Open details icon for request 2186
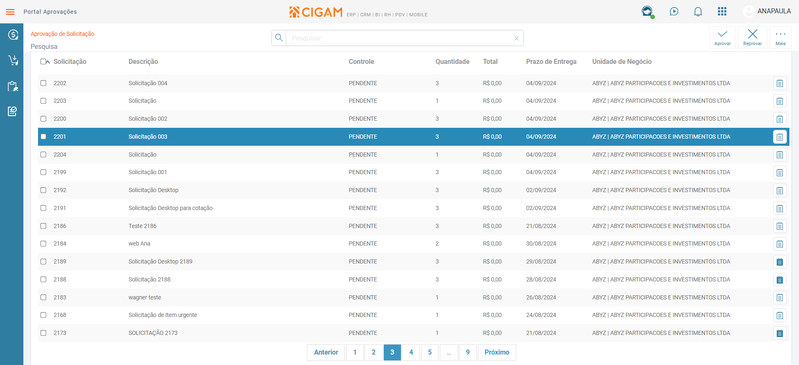The height and width of the screenshot is (365, 799). click(779, 226)
